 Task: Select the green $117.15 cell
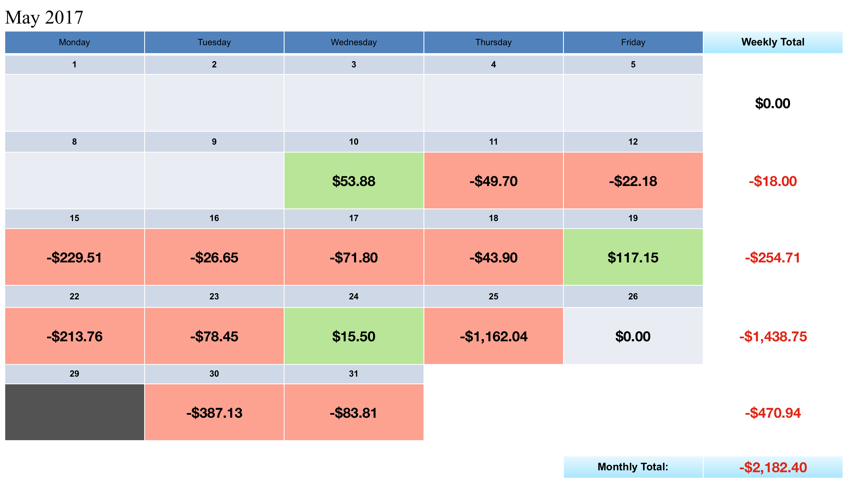pyautogui.click(x=633, y=257)
